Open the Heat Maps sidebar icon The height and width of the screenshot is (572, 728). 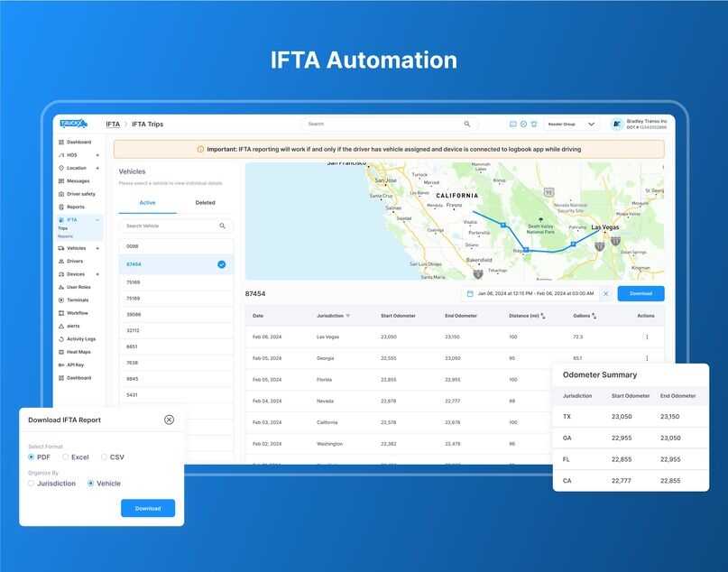[61, 352]
